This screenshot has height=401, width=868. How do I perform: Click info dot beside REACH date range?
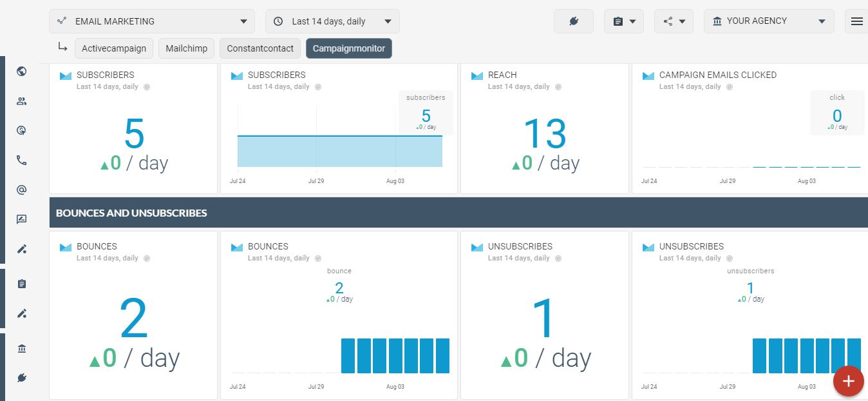[x=558, y=86]
